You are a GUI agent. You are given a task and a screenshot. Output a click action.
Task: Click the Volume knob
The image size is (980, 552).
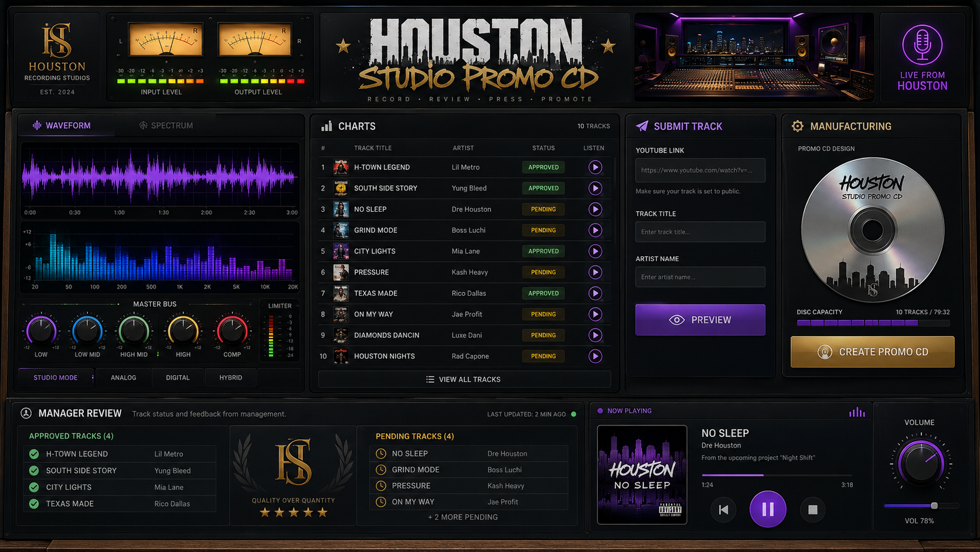920,463
